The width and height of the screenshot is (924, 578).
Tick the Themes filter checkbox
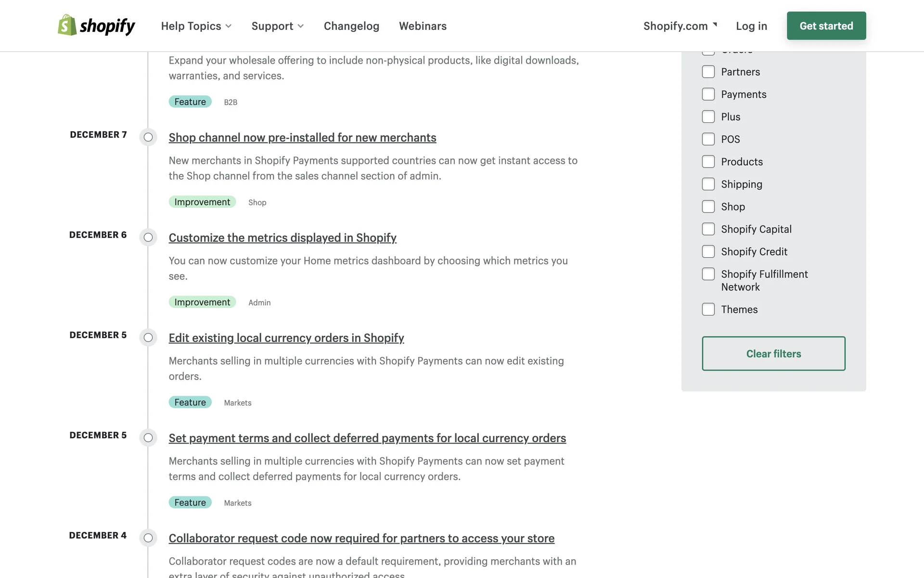tap(708, 309)
